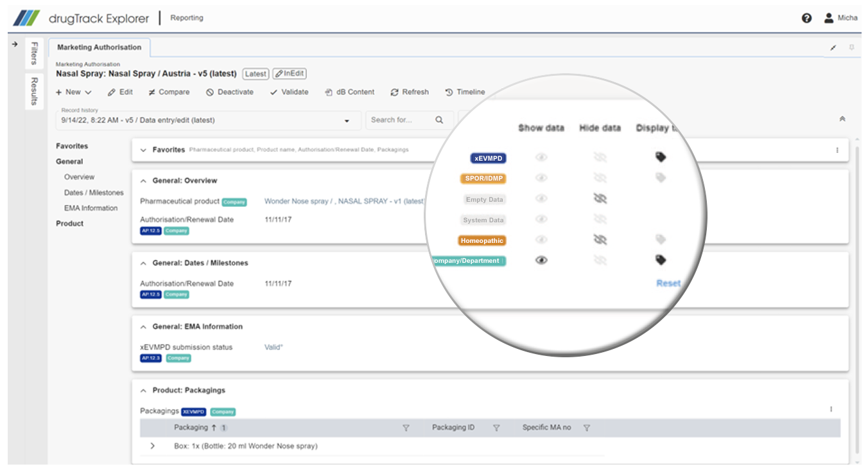Go to Favorites in left navigation

pyautogui.click(x=72, y=146)
